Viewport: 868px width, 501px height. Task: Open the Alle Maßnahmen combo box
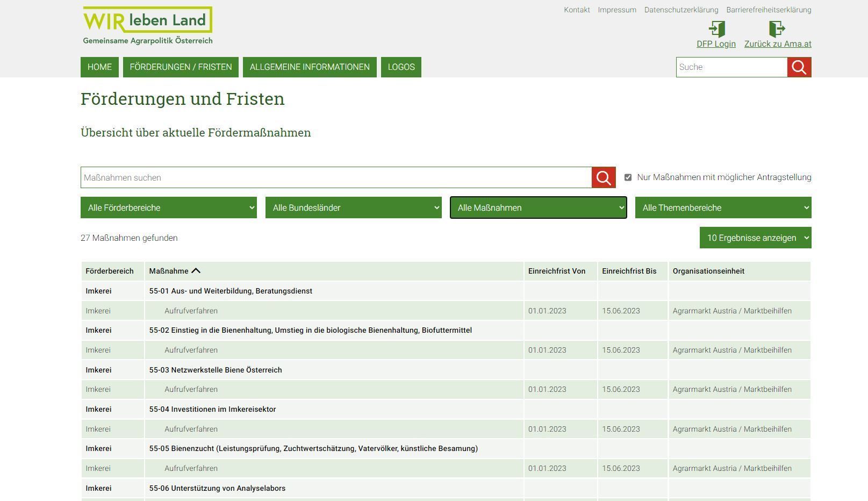(537, 207)
